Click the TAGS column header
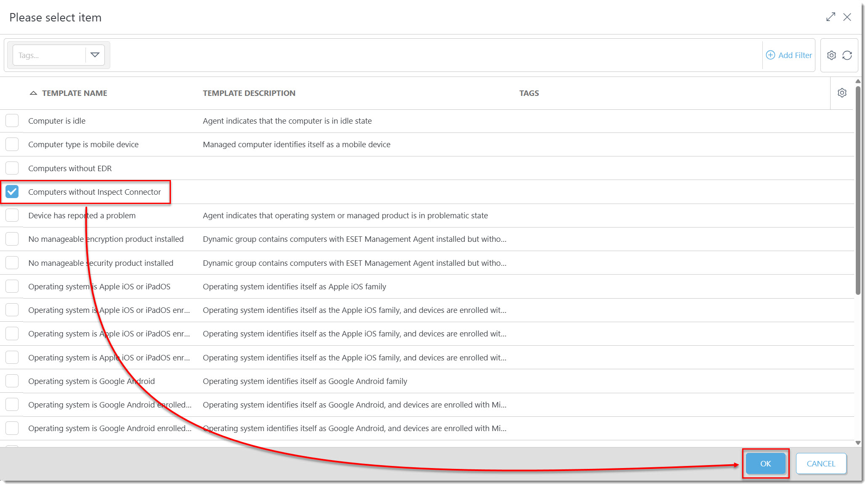This screenshot has height=487, width=868. pyautogui.click(x=529, y=93)
